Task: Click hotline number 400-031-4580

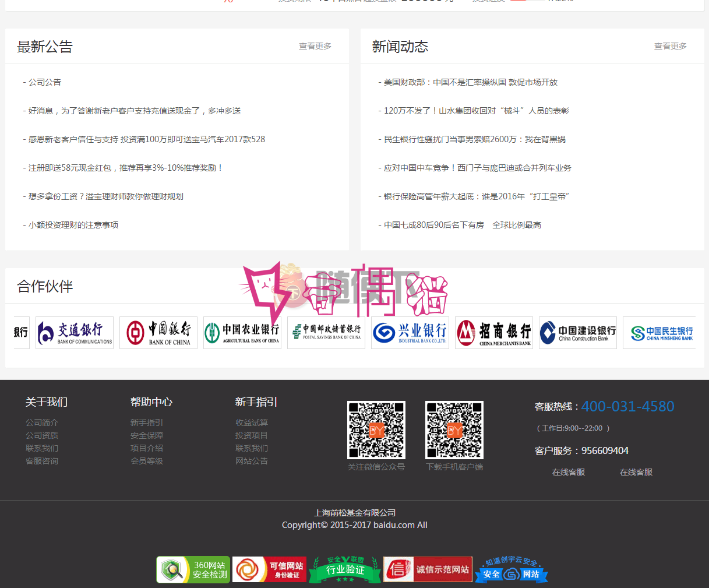Action: coord(628,406)
